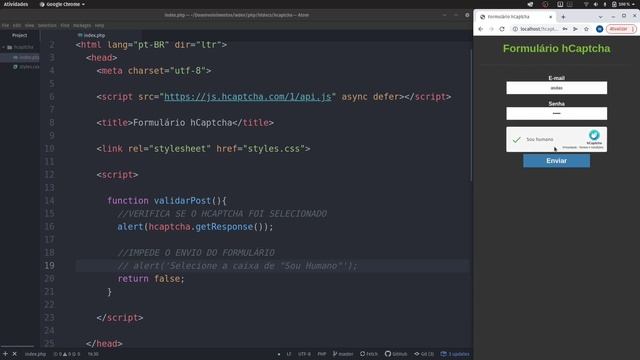640x360 pixels.
Task: Click the hCaptcha logo in the widget
Action: [594, 135]
